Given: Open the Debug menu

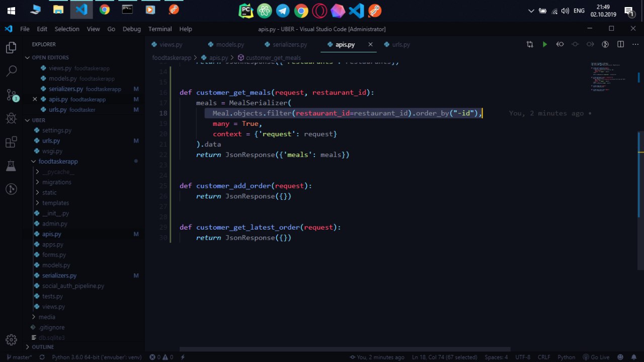Looking at the screenshot, I should pyautogui.click(x=132, y=29).
